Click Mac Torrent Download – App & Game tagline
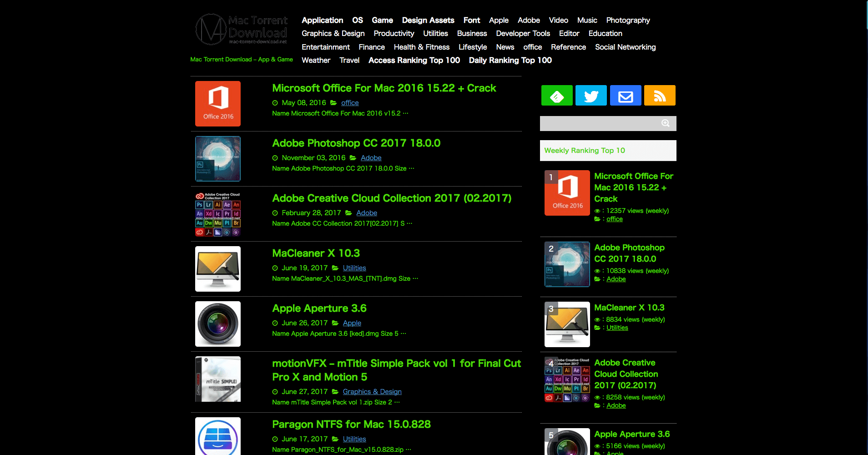Screen dimensions: 868x455 [242, 60]
